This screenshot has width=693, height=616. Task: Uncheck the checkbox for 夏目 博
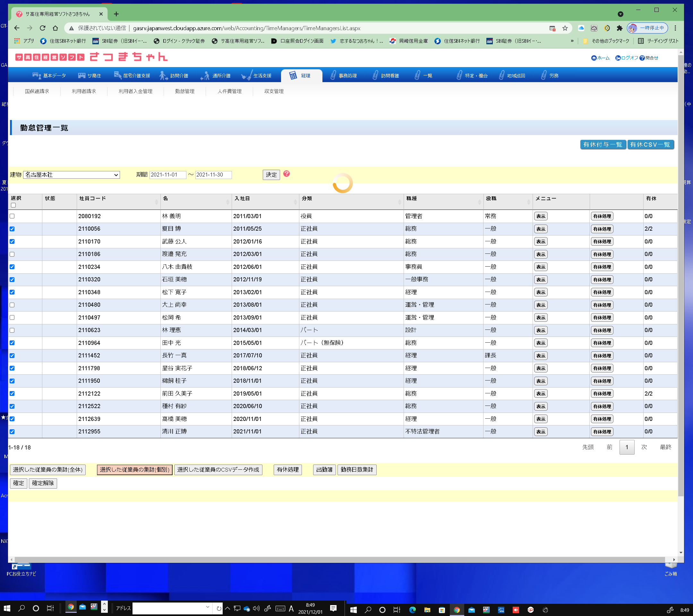pos(12,229)
